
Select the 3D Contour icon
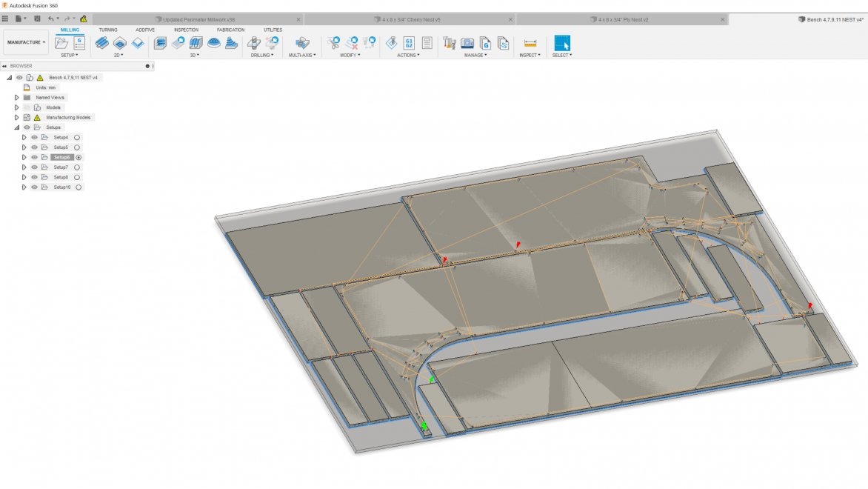click(x=231, y=43)
